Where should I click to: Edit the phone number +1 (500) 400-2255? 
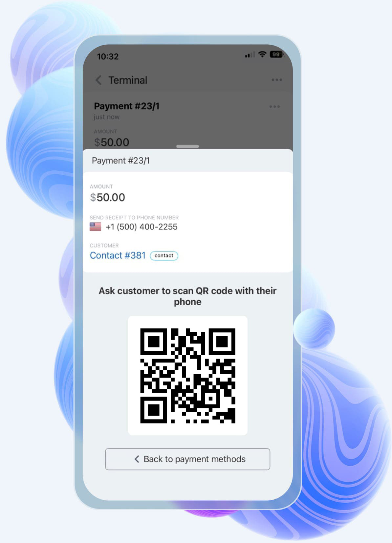tap(142, 227)
